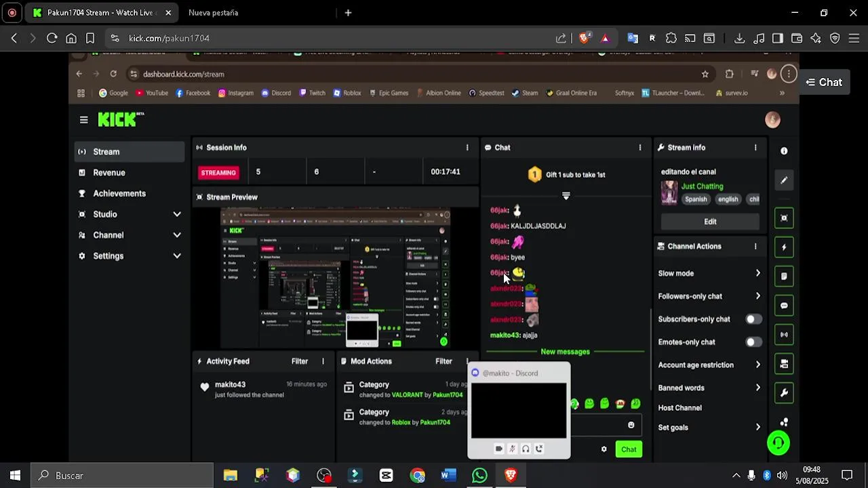Open the Activity Feed three-dot menu
The height and width of the screenshot is (488, 868).
click(323, 362)
